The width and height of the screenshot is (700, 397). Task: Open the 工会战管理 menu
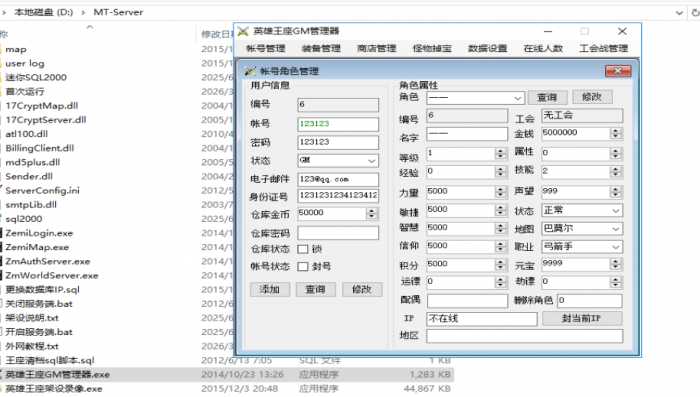(x=604, y=48)
